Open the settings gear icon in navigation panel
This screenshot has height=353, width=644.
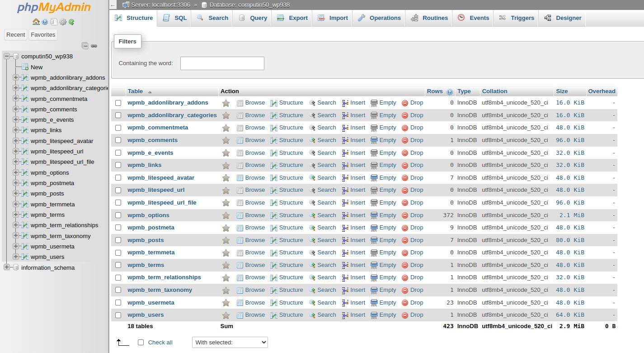pyautogui.click(x=63, y=21)
